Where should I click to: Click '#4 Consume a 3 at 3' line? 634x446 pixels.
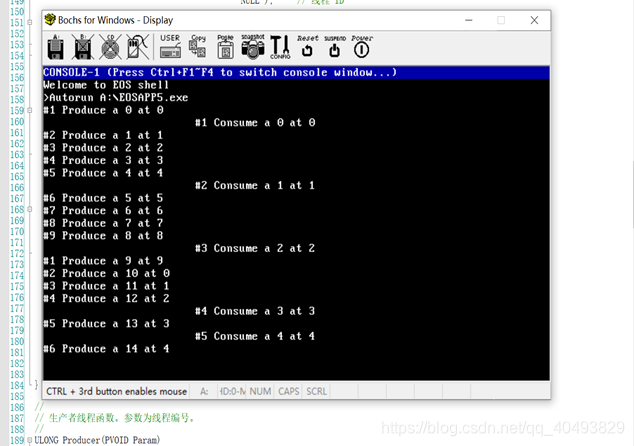point(255,311)
